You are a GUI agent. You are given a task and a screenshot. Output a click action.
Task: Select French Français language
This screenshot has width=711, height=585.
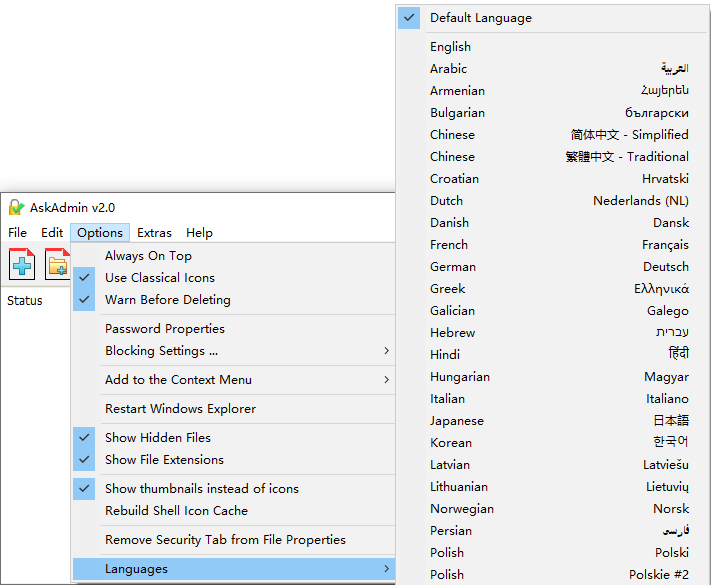[552, 244]
